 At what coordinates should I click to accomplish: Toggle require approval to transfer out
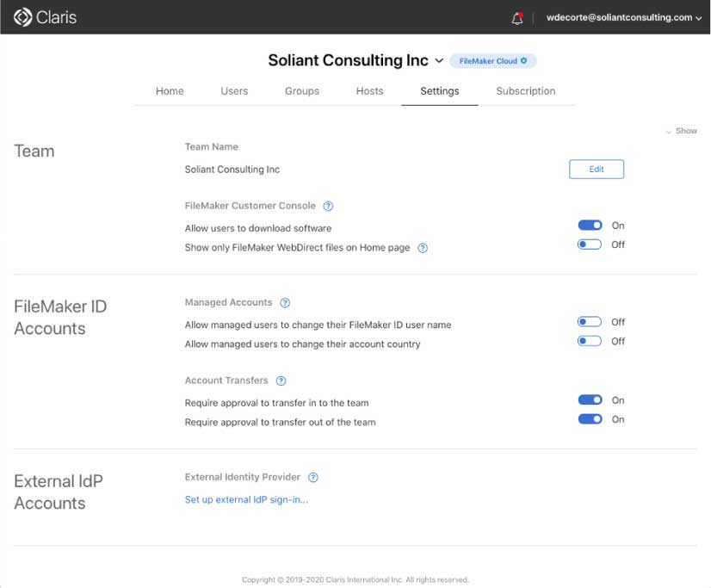(x=590, y=419)
